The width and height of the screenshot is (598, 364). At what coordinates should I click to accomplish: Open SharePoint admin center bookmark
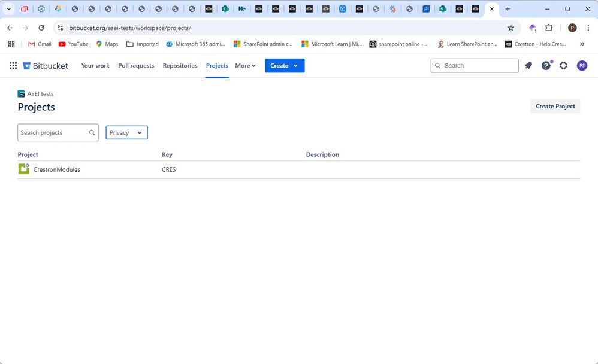coord(263,44)
